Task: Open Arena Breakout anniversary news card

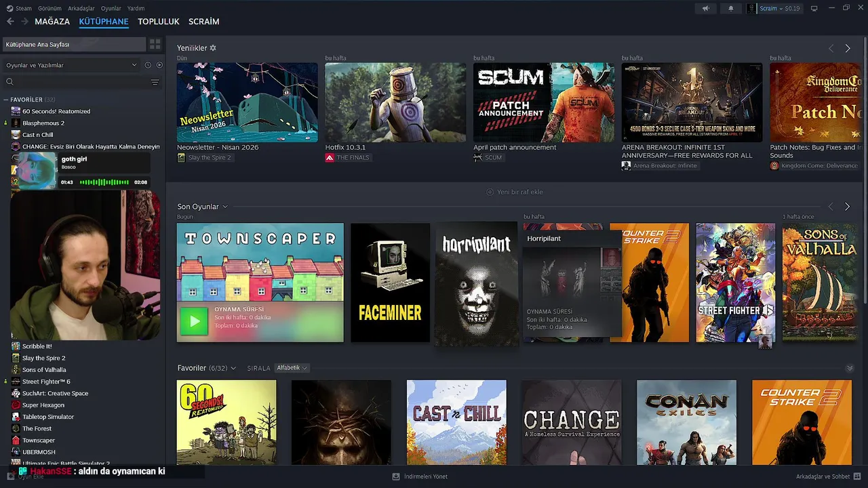Action: 692,102
